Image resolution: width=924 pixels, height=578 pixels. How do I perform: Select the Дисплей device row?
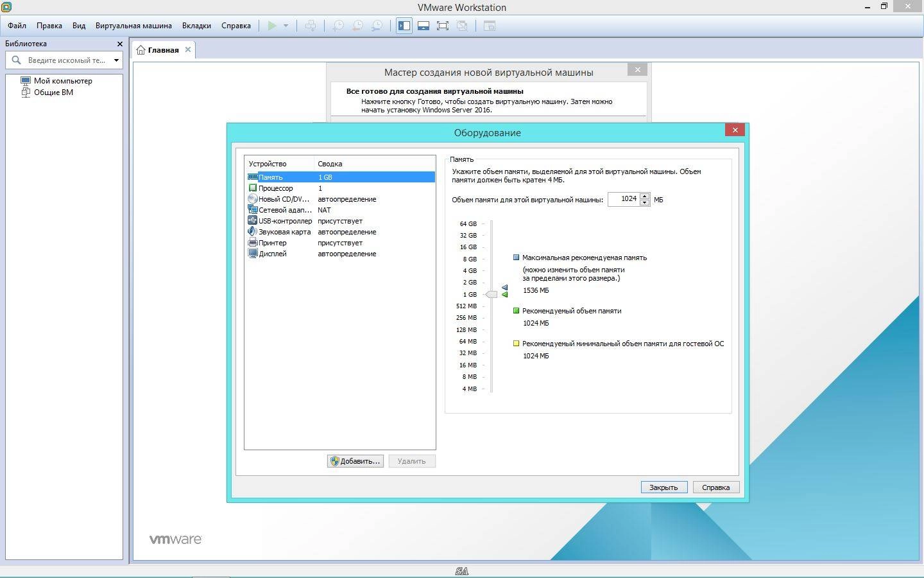[340, 254]
